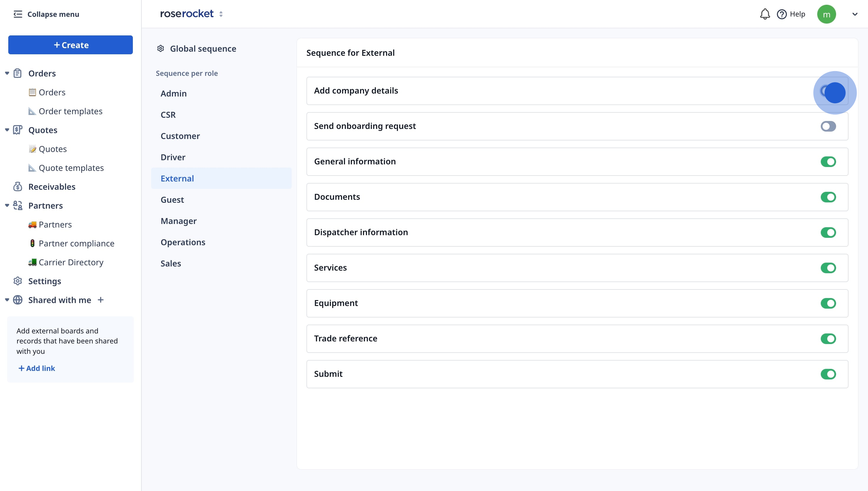
Task: Click the Sequence per role label
Action: [x=187, y=73]
